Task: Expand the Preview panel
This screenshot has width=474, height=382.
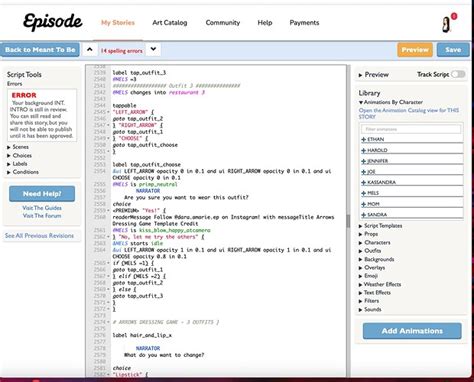Action: [373, 75]
